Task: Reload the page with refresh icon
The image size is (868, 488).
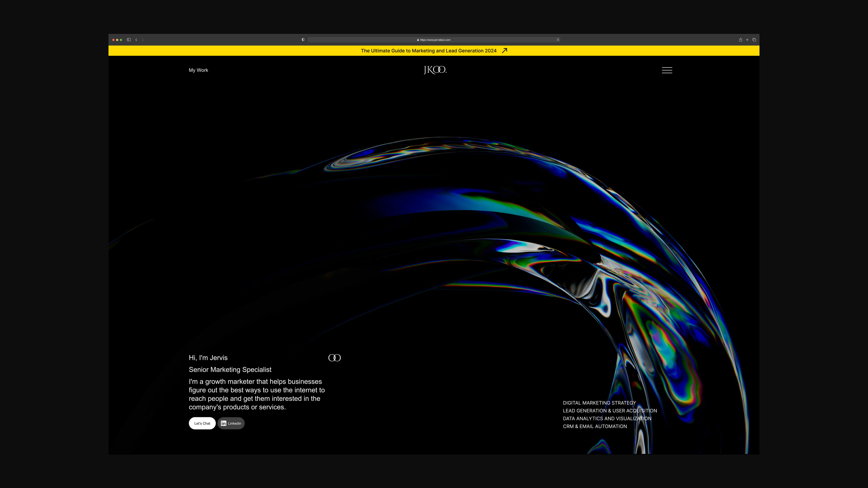Action: 558,40
